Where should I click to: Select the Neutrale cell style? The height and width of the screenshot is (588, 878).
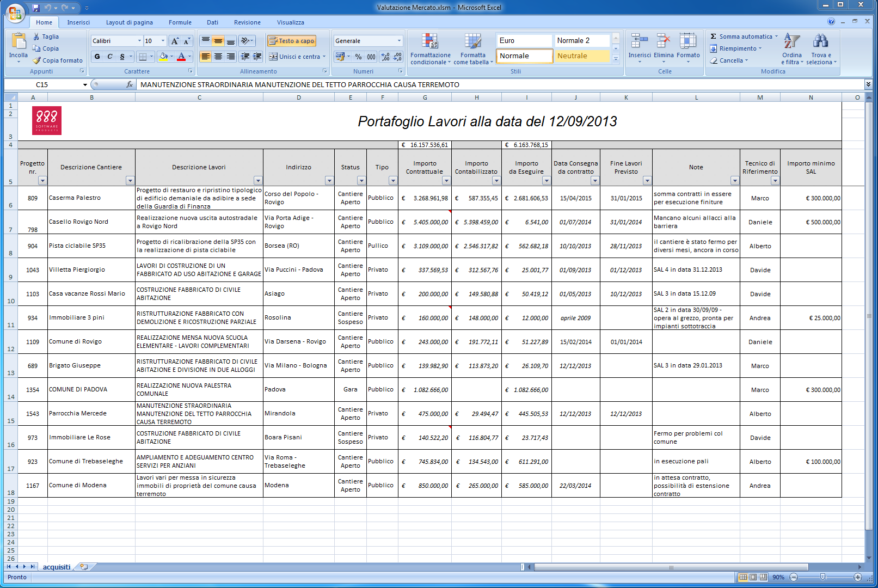pyautogui.click(x=582, y=56)
